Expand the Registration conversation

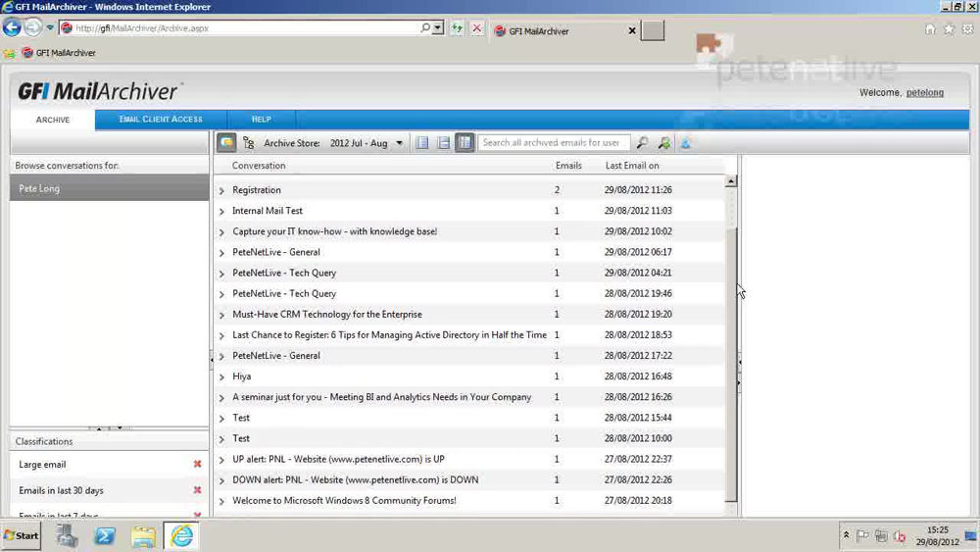tap(221, 190)
